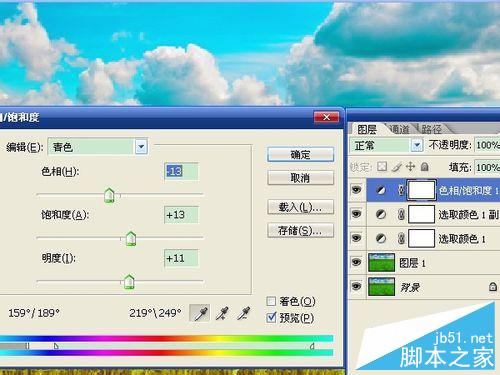
Task: Click the range marker on the color bar's right end
Action: pyautogui.click(x=312, y=346)
